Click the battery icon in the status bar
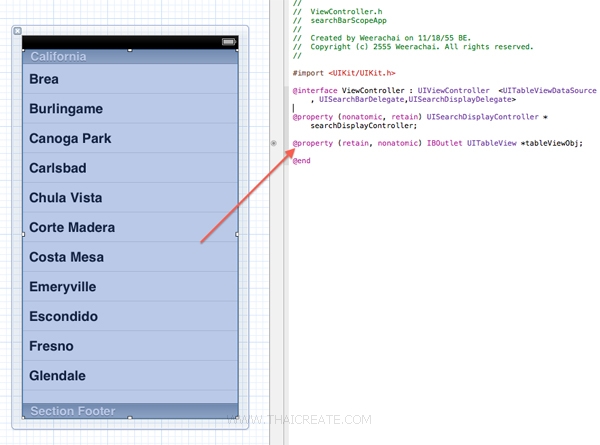Viewport: 600px width, 445px height. point(228,42)
